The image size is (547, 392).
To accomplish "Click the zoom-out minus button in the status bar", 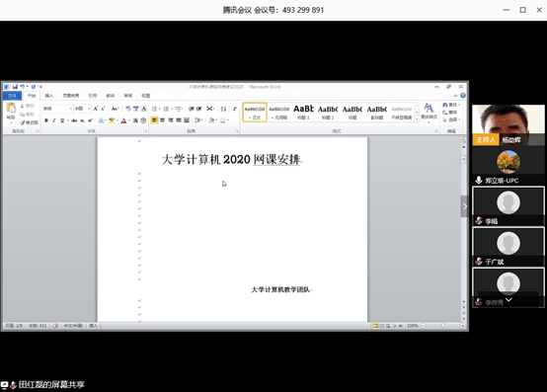I will (x=424, y=326).
